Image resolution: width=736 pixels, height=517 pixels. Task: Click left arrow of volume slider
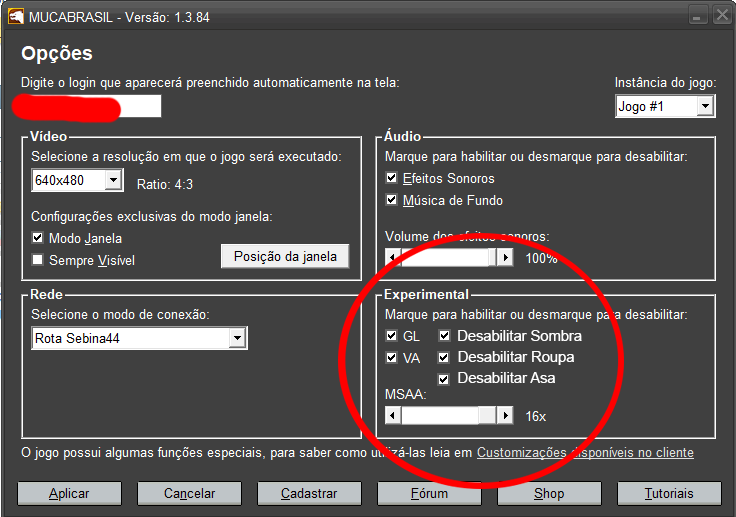393,258
